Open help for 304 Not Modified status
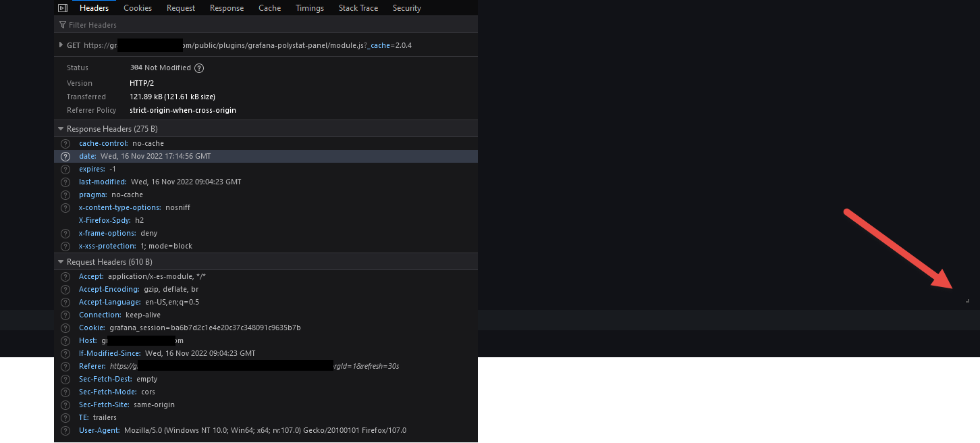The width and height of the screenshot is (980, 443). pyautogui.click(x=198, y=68)
